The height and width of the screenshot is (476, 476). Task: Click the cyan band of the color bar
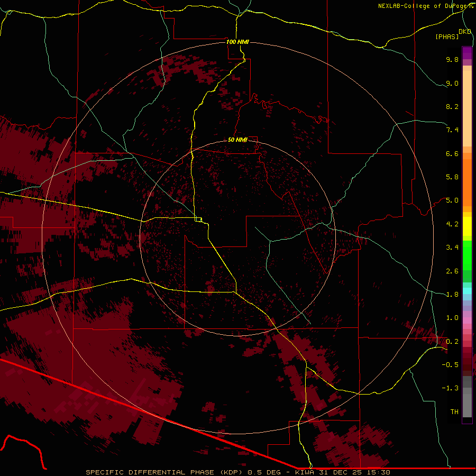[467, 291]
